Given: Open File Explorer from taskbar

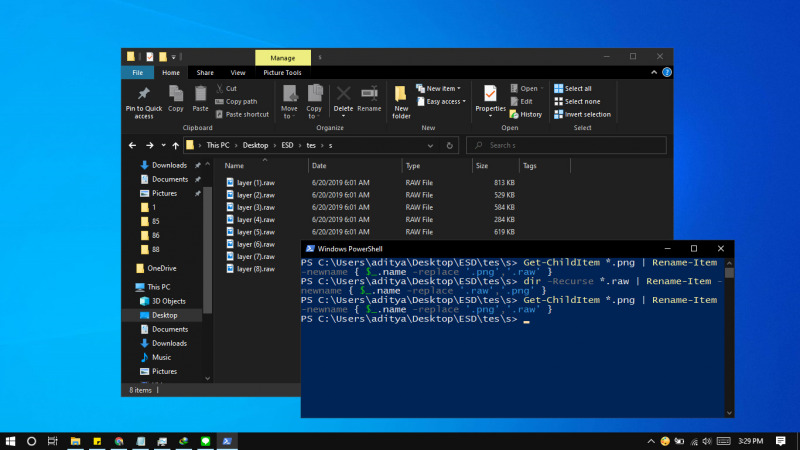Looking at the screenshot, I should (75, 441).
